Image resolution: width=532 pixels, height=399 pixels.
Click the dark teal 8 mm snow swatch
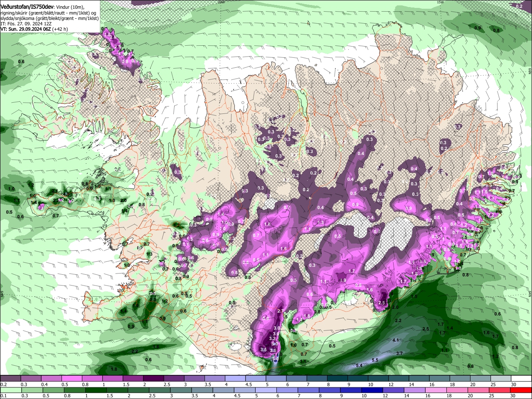pyautogui.click(x=338, y=379)
